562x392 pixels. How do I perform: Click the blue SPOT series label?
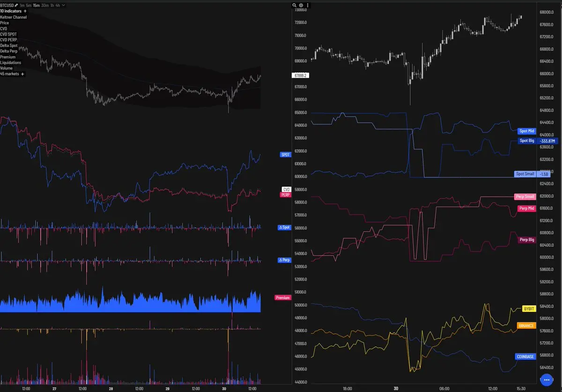coord(285,154)
